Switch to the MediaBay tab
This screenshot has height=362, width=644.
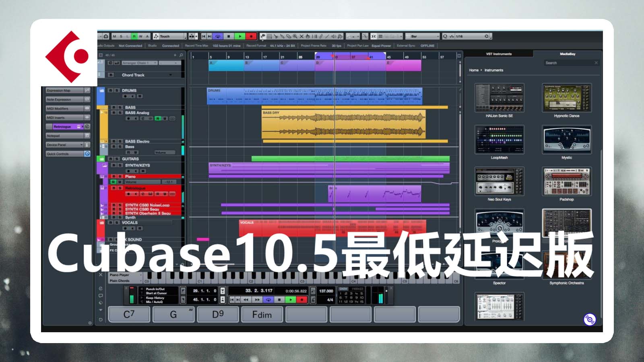(568, 54)
